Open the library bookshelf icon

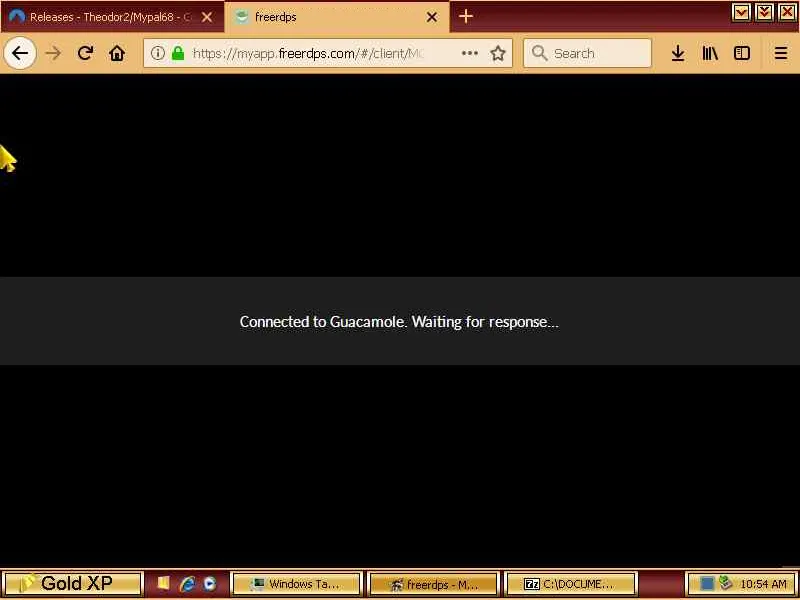coord(710,53)
